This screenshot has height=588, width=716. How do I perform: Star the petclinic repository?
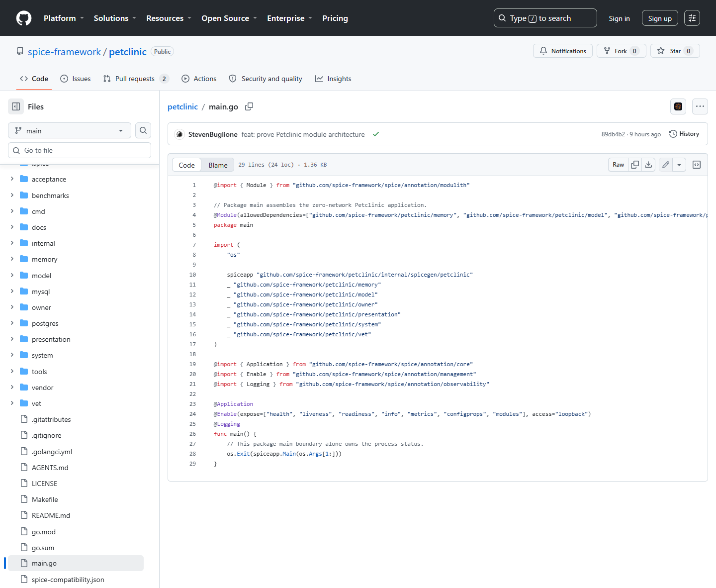coord(675,51)
